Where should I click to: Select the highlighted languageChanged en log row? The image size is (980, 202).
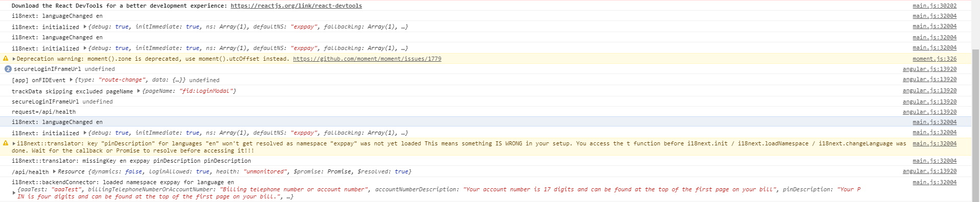tap(485, 122)
